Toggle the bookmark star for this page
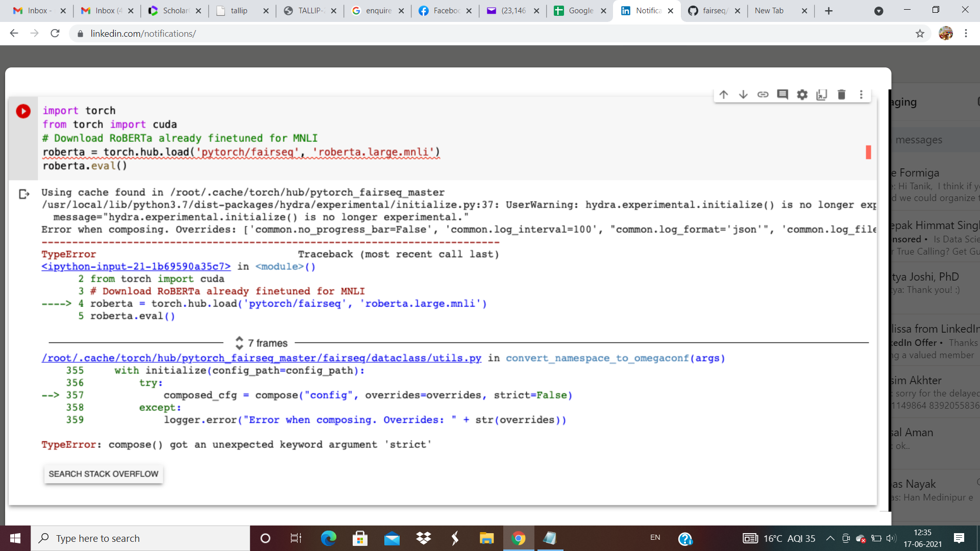Viewport: 980px width, 551px height. tap(920, 33)
